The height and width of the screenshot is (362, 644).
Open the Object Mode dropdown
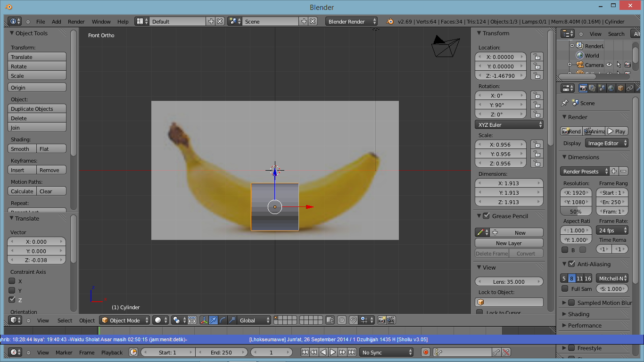(x=124, y=320)
